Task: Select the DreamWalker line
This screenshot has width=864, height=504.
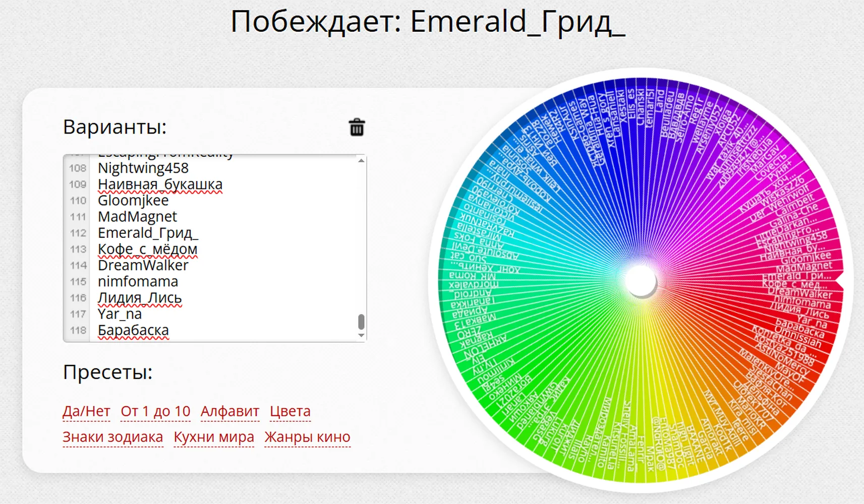Action: pyautogui.click(x=143, y=265)
